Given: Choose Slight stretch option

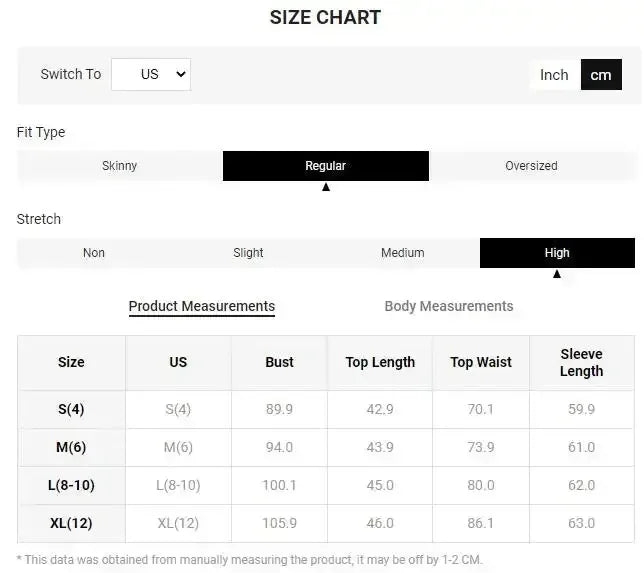Looking at the screenshot, I should [248, 253].
